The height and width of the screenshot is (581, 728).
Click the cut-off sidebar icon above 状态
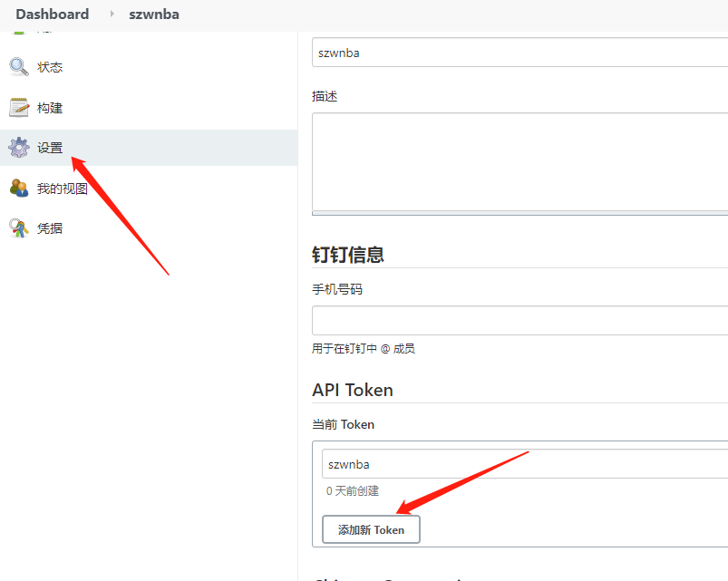18,33
